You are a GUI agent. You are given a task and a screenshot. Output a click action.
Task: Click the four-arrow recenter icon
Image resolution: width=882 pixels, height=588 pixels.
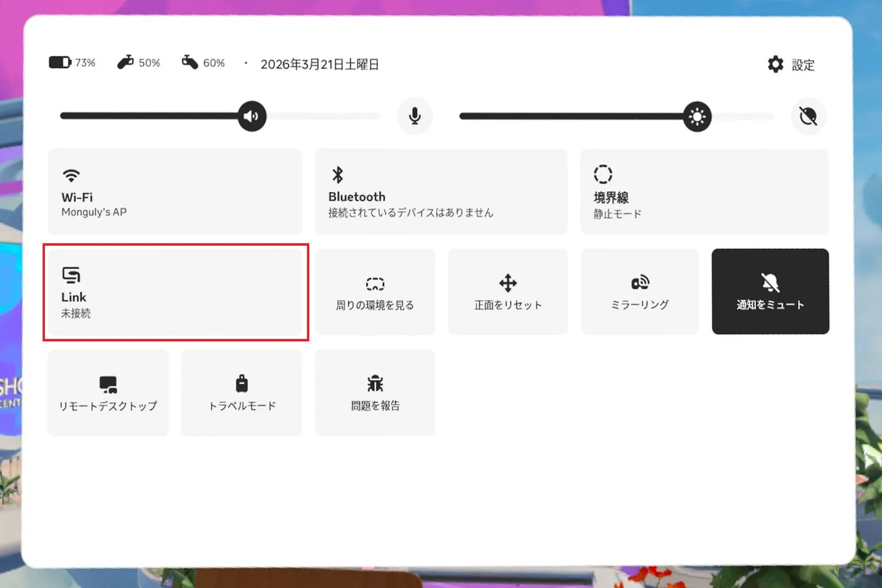(508, 283)
